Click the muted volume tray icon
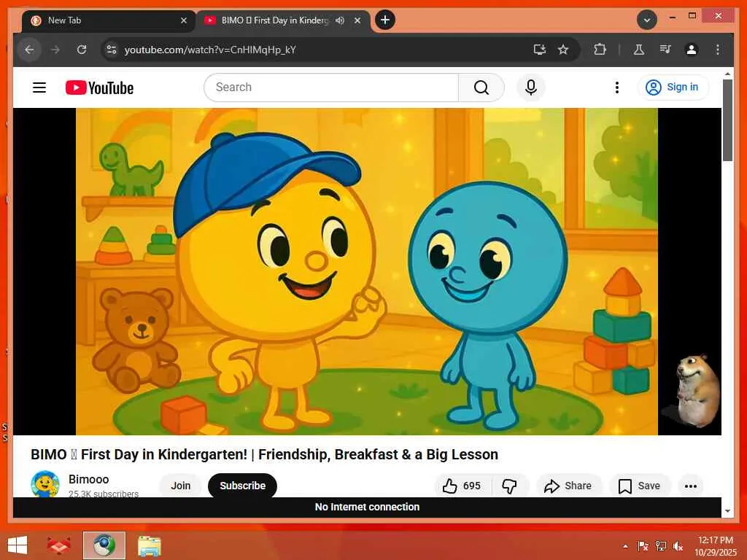This screenshot has height=560, width=747. coord(678,545)
